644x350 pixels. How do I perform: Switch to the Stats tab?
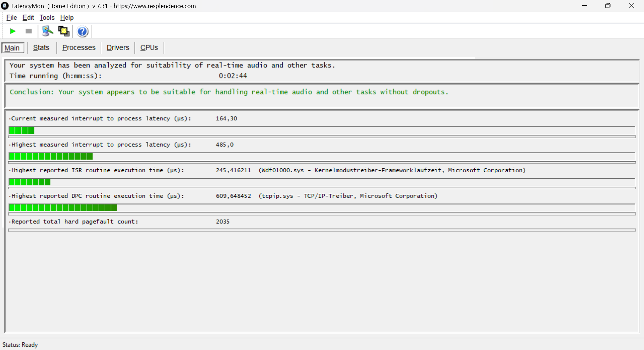[x=41, y=48]
